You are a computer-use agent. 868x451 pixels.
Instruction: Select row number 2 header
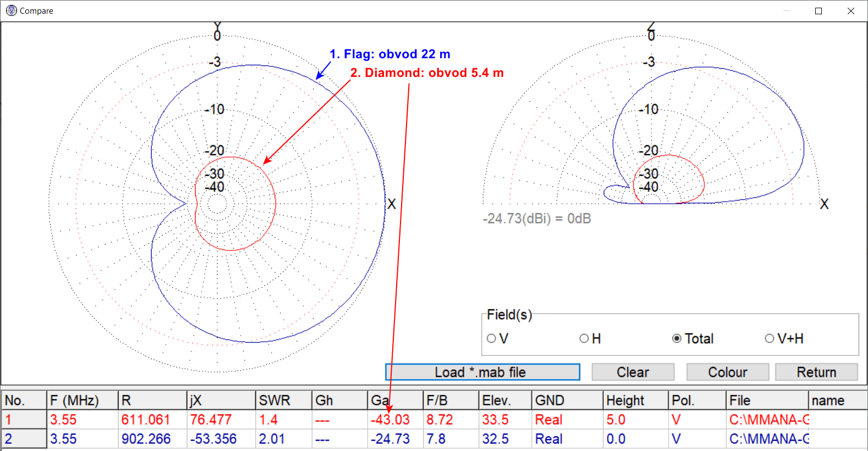[24, 439]
